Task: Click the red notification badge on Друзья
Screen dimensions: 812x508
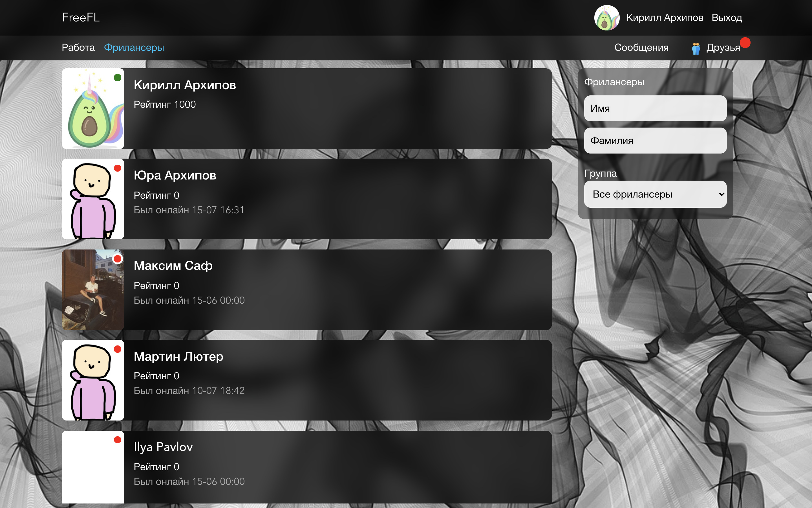Action: pyautogui.click(x=745, y=43)
